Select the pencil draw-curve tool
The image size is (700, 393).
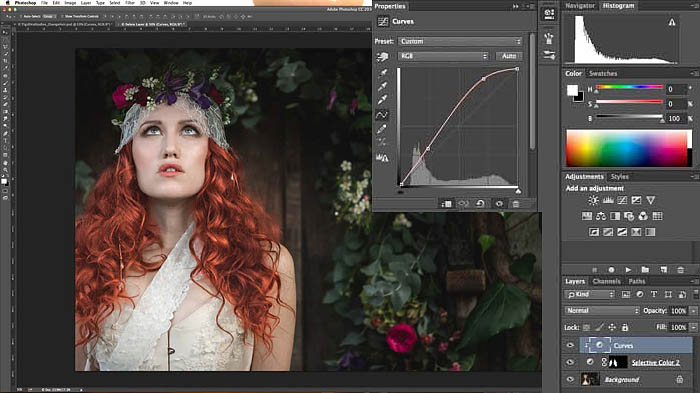[382, 129]
